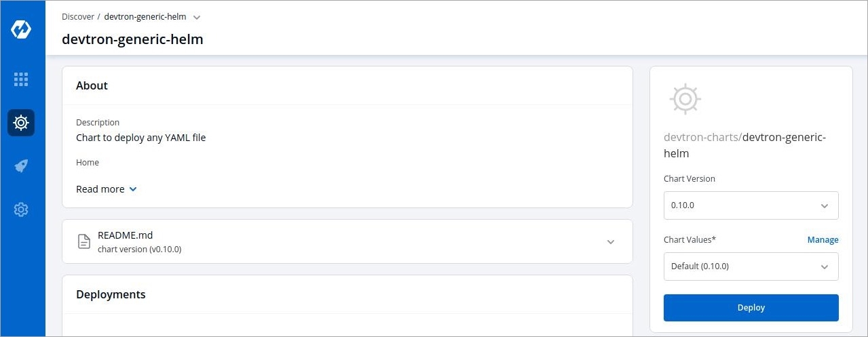Open the rocket icon in sidebar
The width and height of the screenshot is (868, 337).
[x=21, y=166]
